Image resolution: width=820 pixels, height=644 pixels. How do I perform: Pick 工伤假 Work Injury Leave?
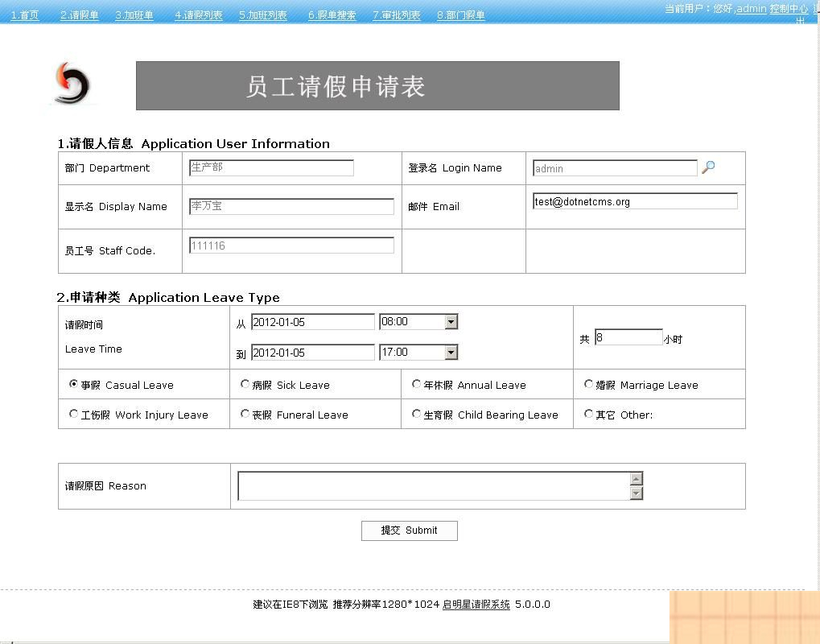73,414
